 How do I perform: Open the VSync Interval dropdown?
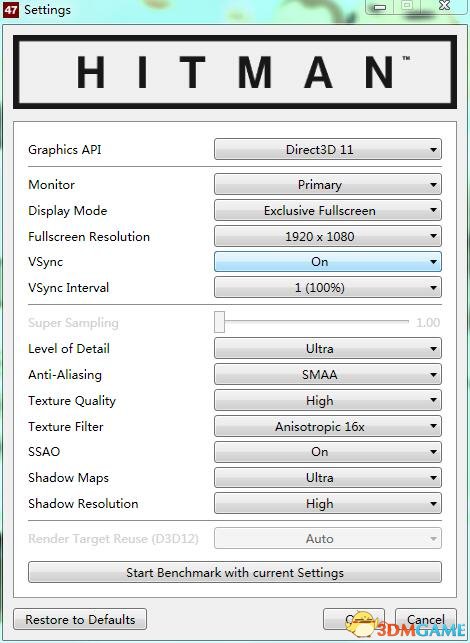(328, 287)
